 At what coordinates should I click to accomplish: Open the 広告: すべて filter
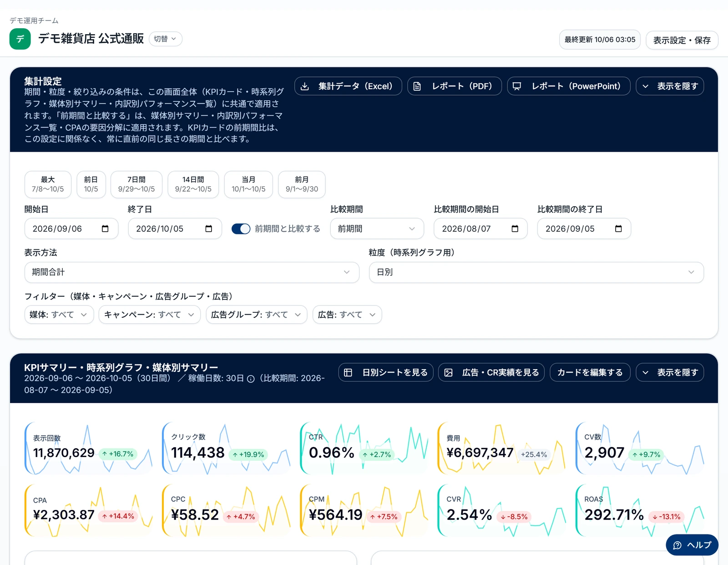[347, 315]
